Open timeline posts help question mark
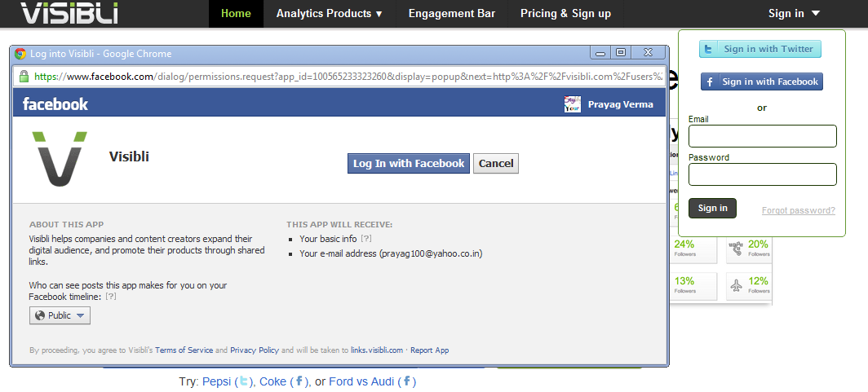This screenshot has height=392, width=868. (x=111, y=297)
